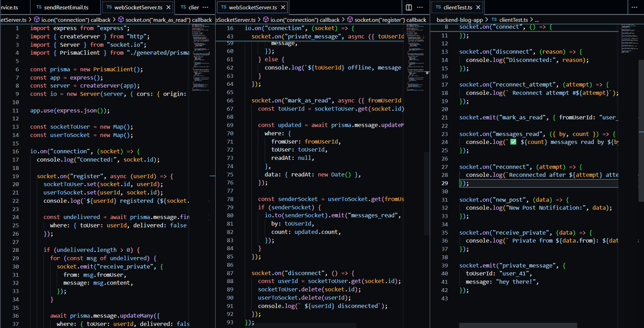Close webSocketServer.ts tab in middle editor group
The width and height of the screenshot is (644, 328).
(283, 8)
